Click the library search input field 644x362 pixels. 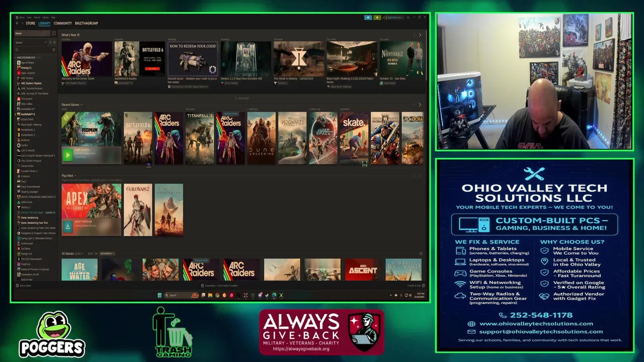(33, 50)
